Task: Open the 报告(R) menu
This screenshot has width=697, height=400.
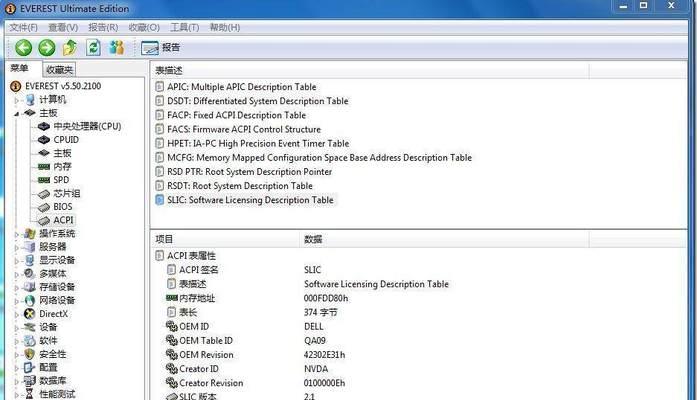Action: [x=103, y=28]
